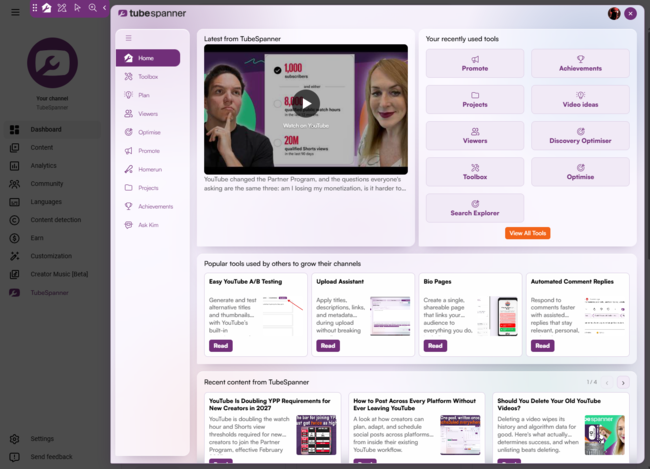Click the channel avatar in Studio sidebar

[x=52, y=63]
